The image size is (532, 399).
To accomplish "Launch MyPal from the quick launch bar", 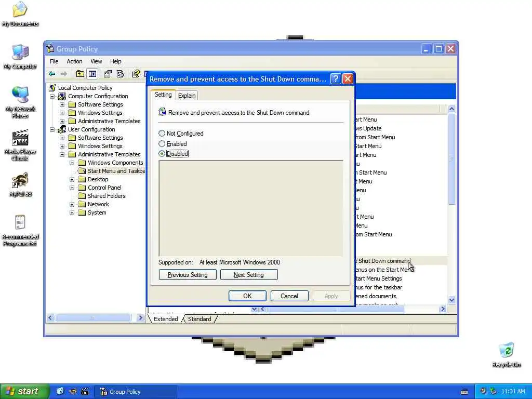I will 73,391.
